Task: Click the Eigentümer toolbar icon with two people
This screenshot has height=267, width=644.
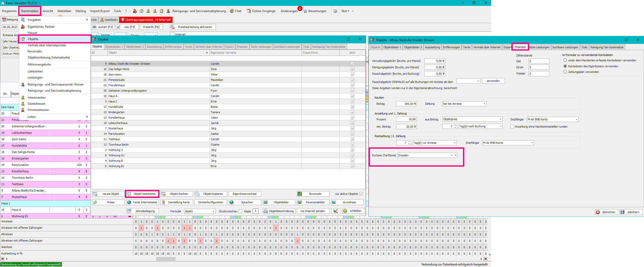Action: 135,11
